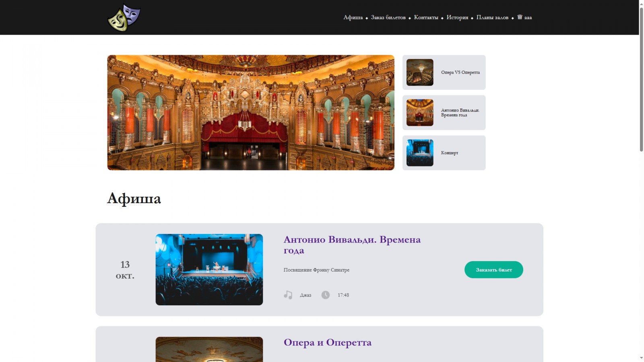Click the crown icon beside aaa

(x=520, y=17)
